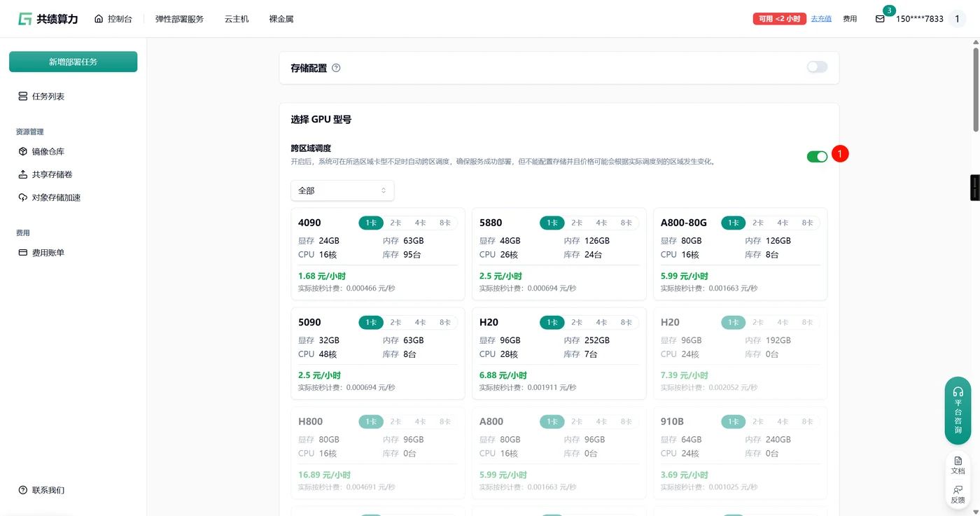
Task: Click the 5090 GPU card title
Action: point(309,322)
